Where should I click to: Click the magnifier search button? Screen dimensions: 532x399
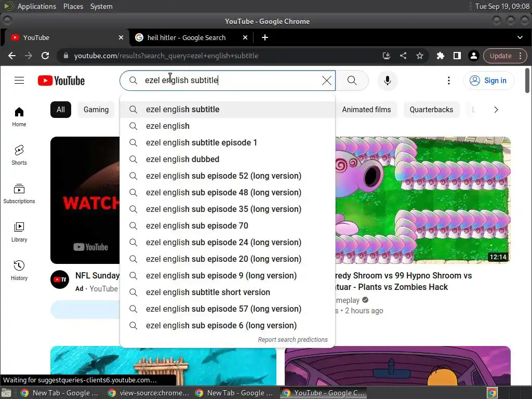[352, 81]
